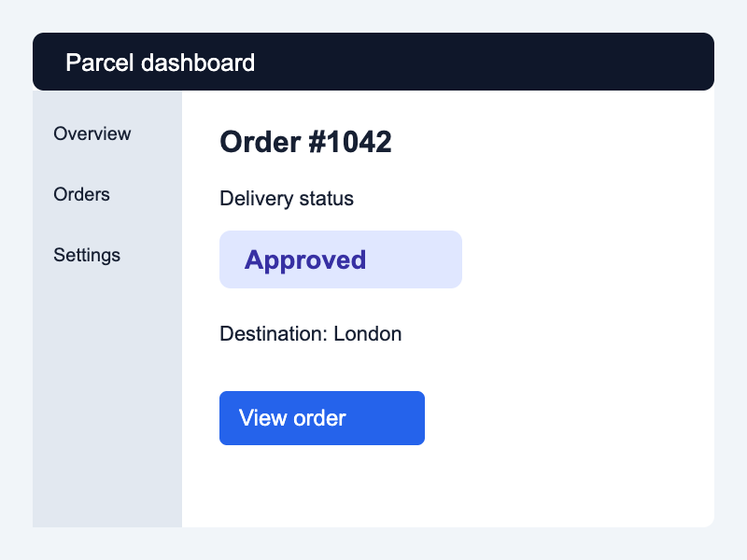
Task: Select the Approved status badge
Action: [341, 259]
